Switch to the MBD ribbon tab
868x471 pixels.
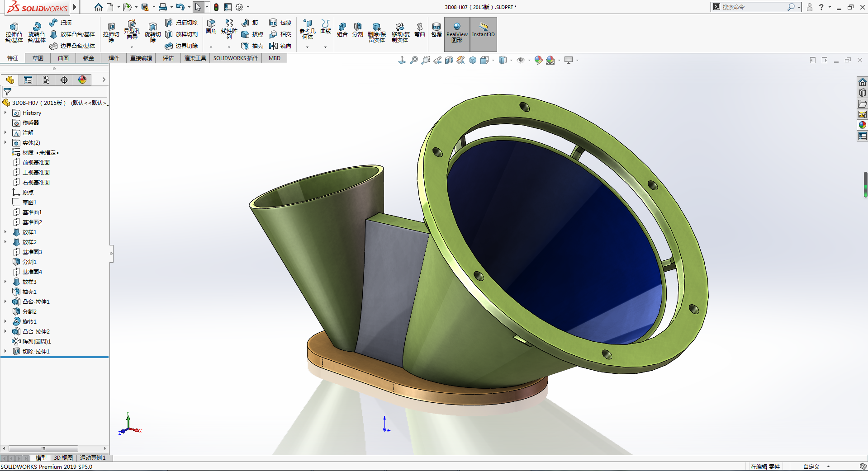click(275, 58)
